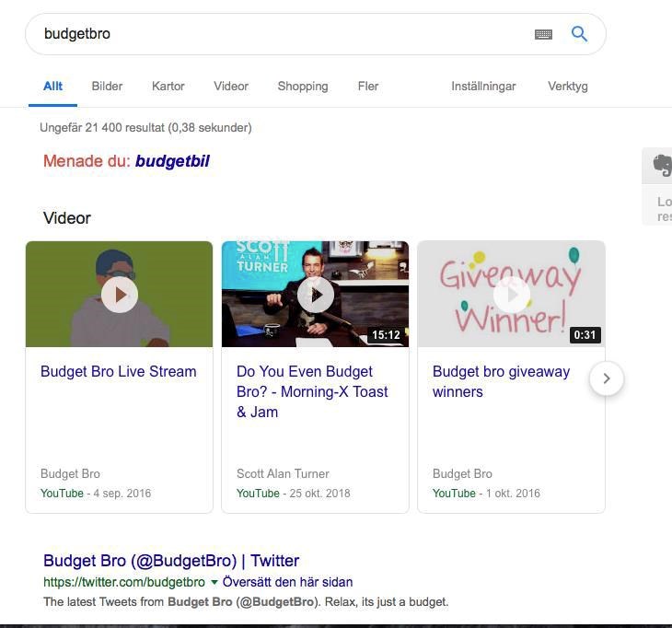672x628 pixels.
Task: Expand the green dropdown arrow by Twitter URL
Action: coord(214,582)
